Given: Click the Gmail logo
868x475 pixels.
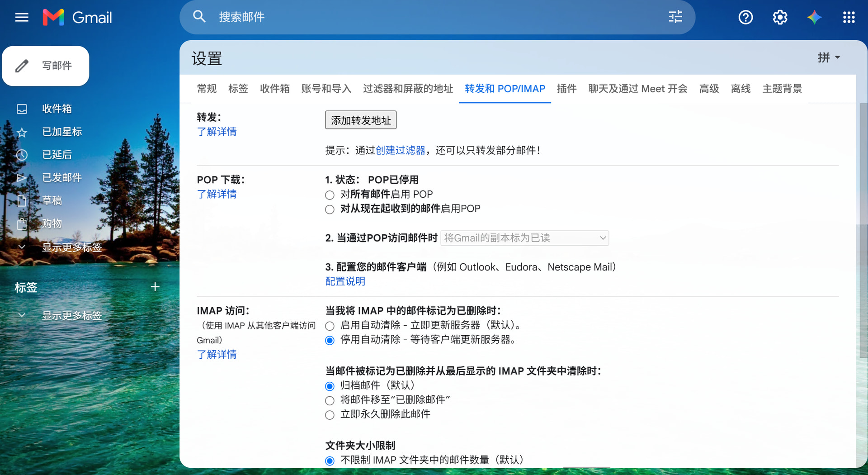Looking at the screenshot, I should 77,17.
